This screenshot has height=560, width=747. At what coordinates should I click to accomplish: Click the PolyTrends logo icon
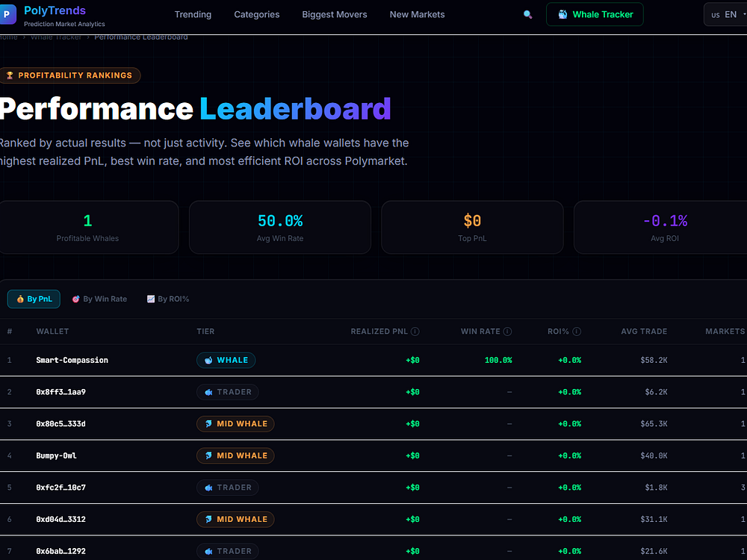pos(7,14)
